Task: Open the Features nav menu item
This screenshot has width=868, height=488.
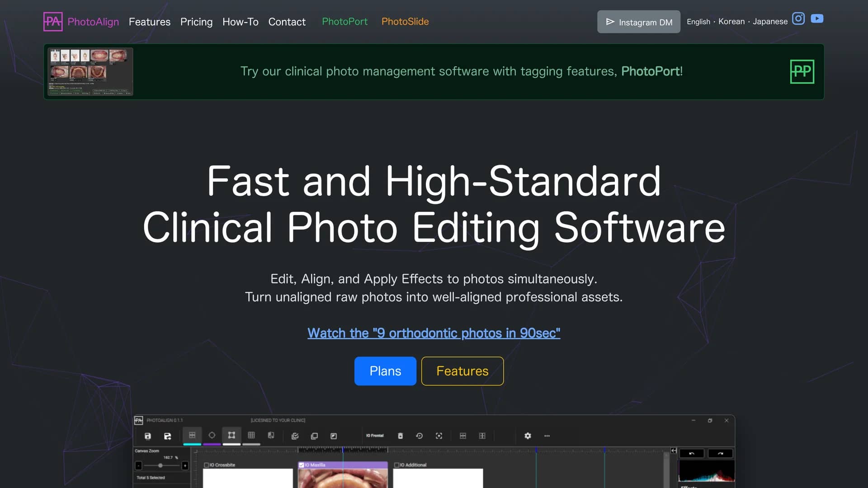Action: click(x=150, y=22)
